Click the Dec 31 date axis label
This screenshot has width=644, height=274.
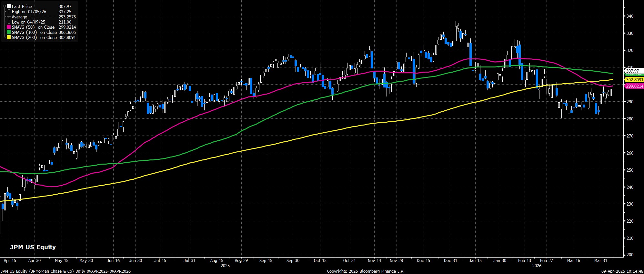click(450, 260)
